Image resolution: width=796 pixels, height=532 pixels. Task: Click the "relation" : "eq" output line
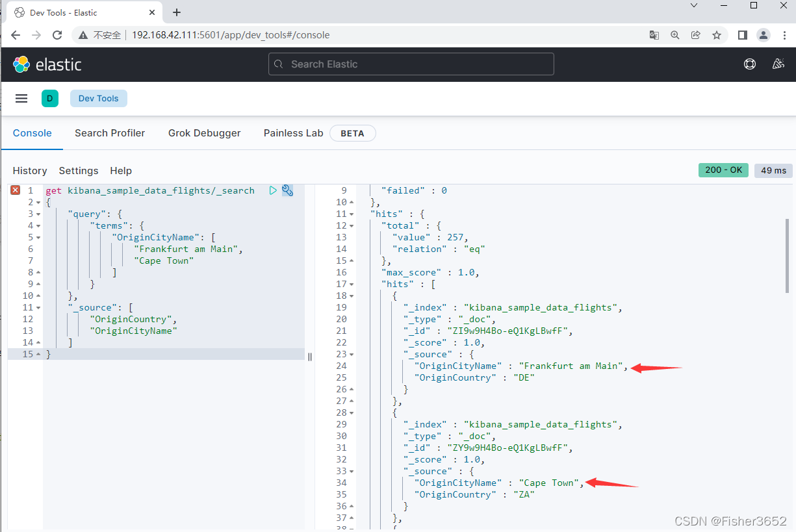point(439,249)
